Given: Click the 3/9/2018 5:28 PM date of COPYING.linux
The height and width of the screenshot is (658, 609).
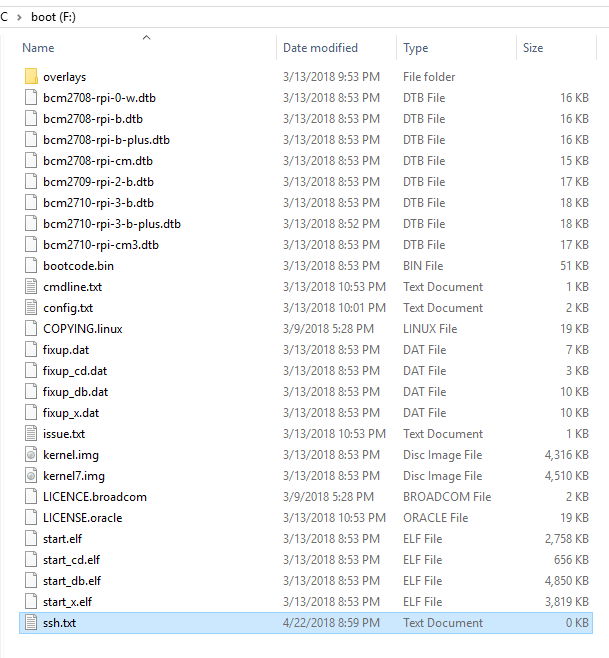Looking at the screenshot, I should (x=328, y=329).
